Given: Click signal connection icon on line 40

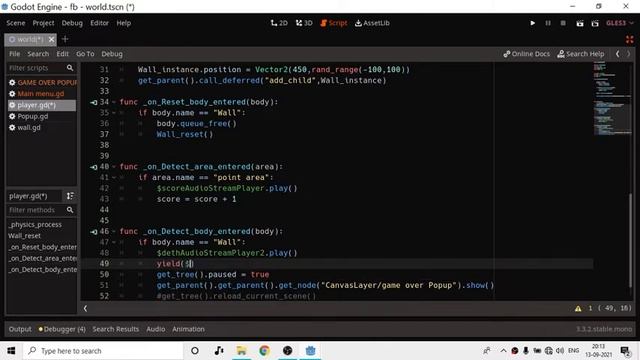Looking at the screenshot, I should [94, 167].
